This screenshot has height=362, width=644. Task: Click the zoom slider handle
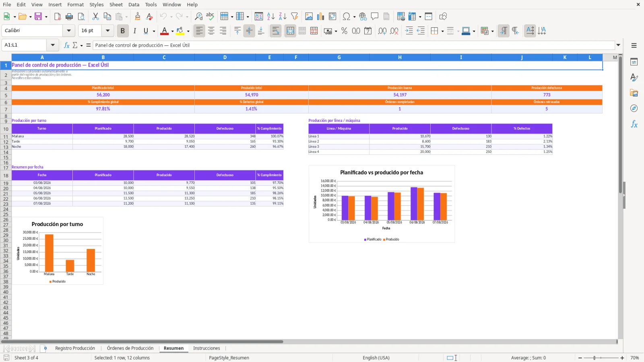pos(594,358)
